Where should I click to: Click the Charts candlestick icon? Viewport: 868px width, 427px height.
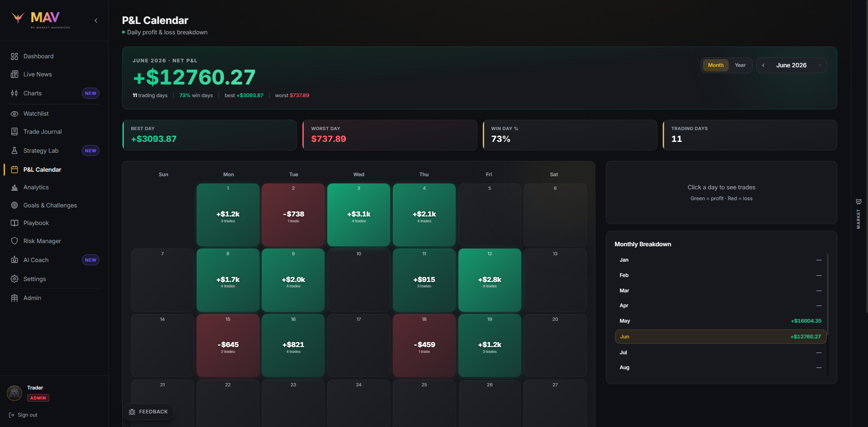(14, 93)
